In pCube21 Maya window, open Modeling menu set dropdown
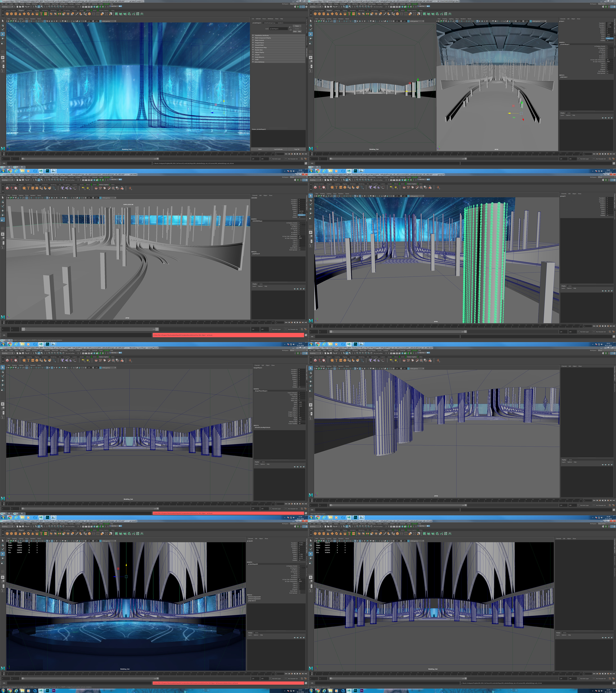The height and width of the screenshot is (693, 616). 7,7
